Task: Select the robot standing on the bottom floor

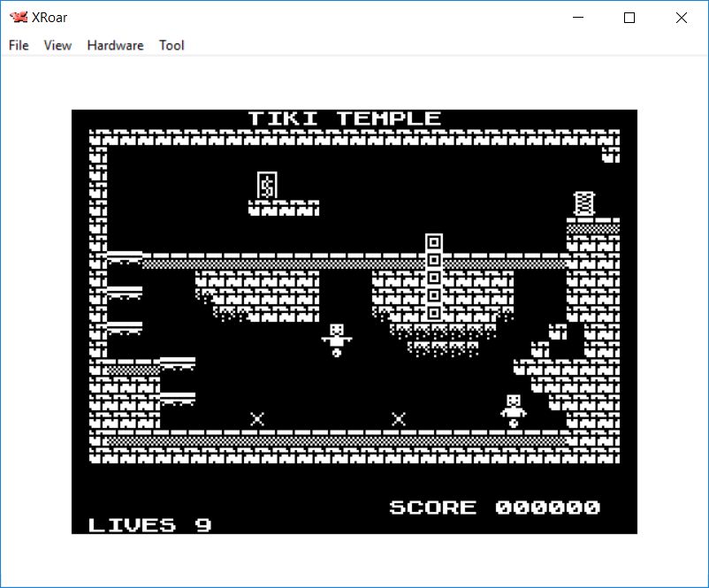Action: point(513,410)
